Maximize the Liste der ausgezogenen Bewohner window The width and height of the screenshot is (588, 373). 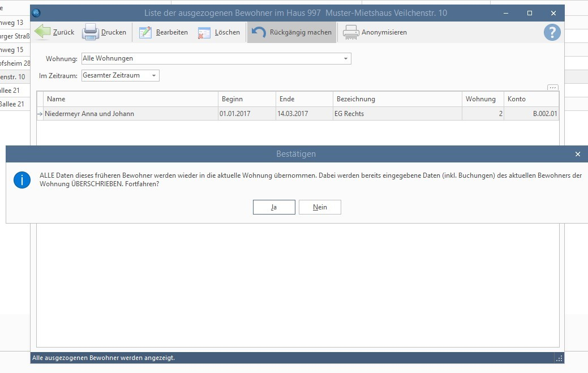530,13
